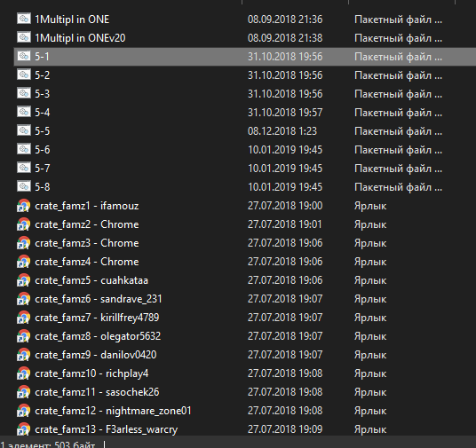Select Chrome shortcut icon of crate_famz5 - cuahkataa
This screenshot has height=448, width=476.
click(x=23, y=280)
